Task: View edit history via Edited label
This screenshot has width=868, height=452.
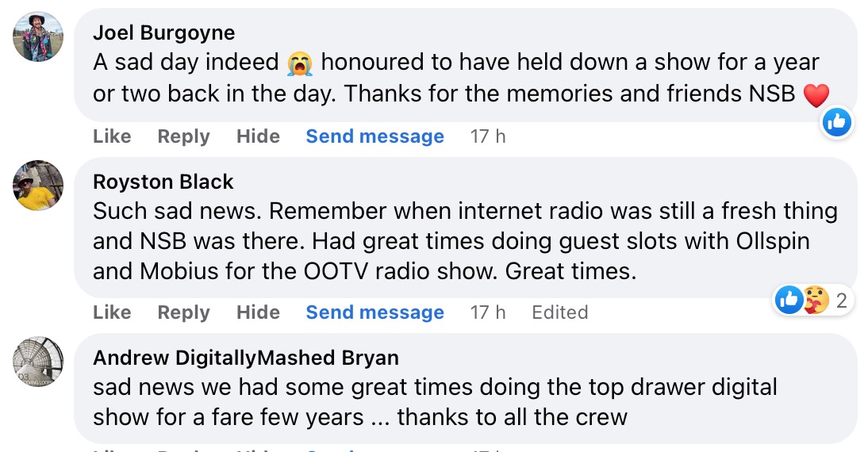Action: (x=559, y=312)
